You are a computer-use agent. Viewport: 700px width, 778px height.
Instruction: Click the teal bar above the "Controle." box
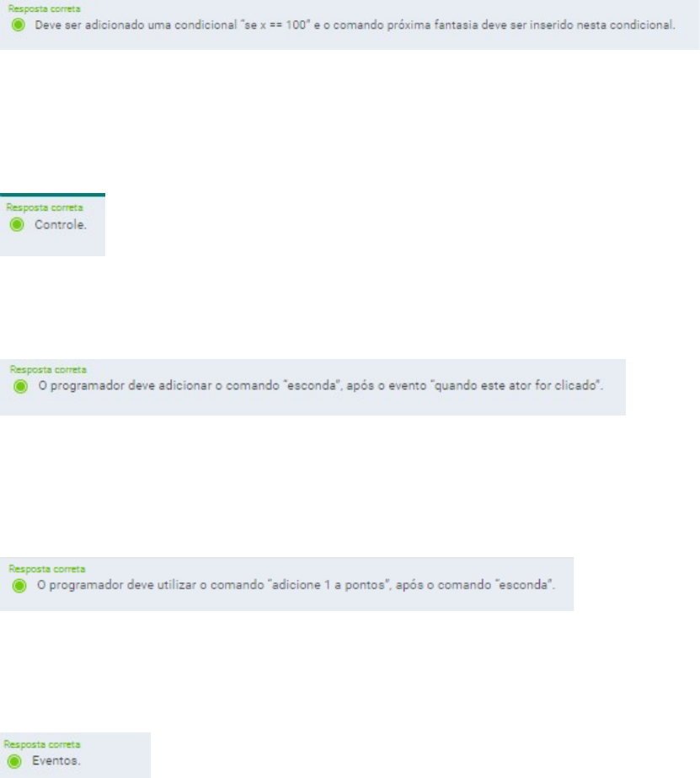coord(52,195)
